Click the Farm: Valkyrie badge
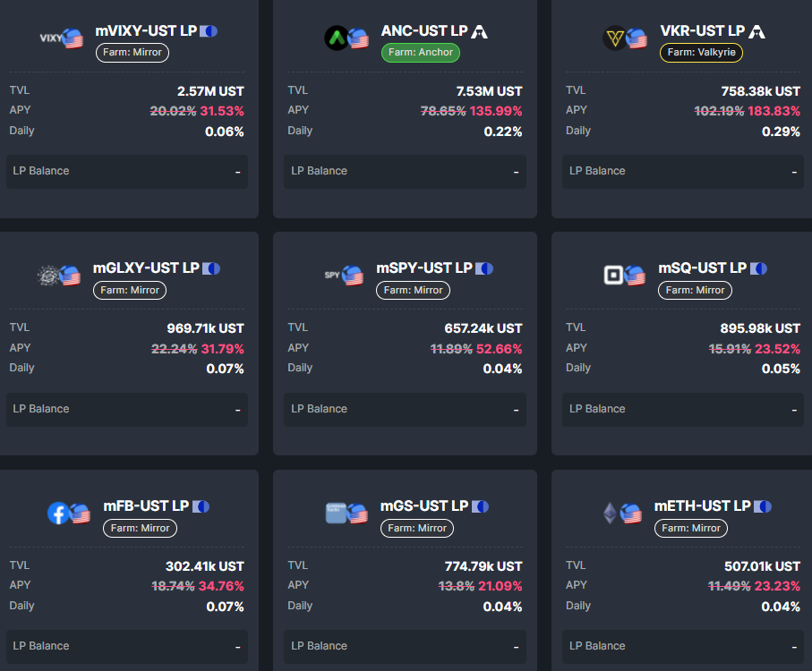The height and width of the screenshot is (671, 812). pos(702,53)
